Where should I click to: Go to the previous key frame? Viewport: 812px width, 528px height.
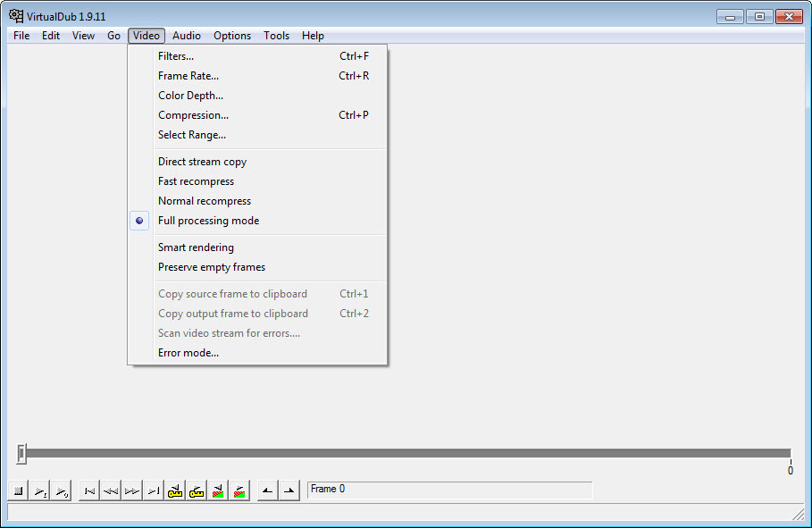[x=175, y=490]
